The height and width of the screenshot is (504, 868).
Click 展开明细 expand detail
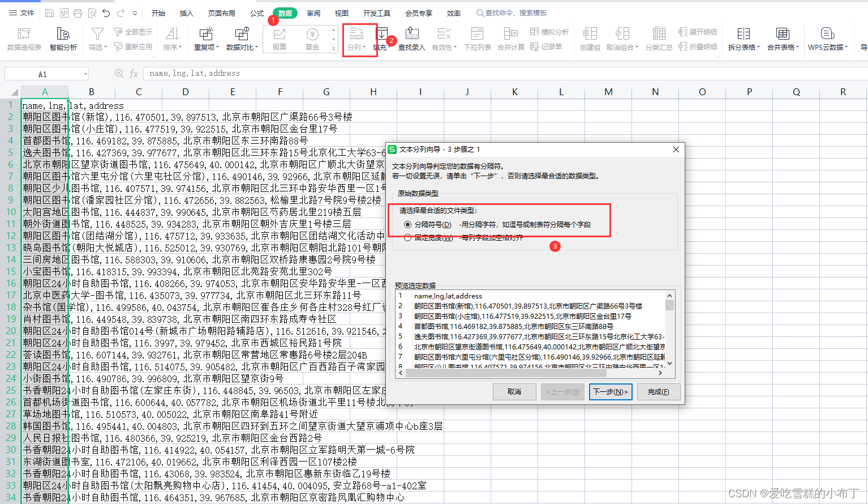(697, 32)
